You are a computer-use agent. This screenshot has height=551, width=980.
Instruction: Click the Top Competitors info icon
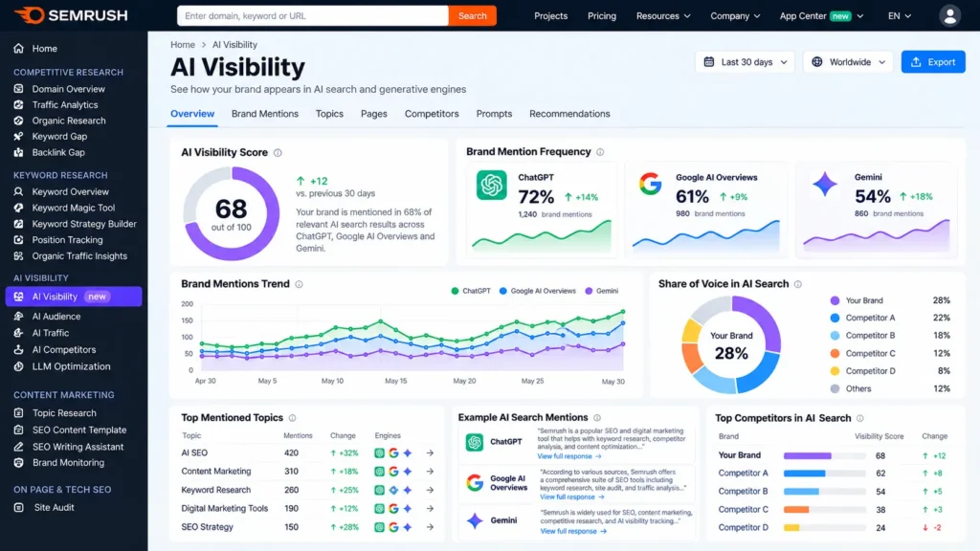coord(860,419)
